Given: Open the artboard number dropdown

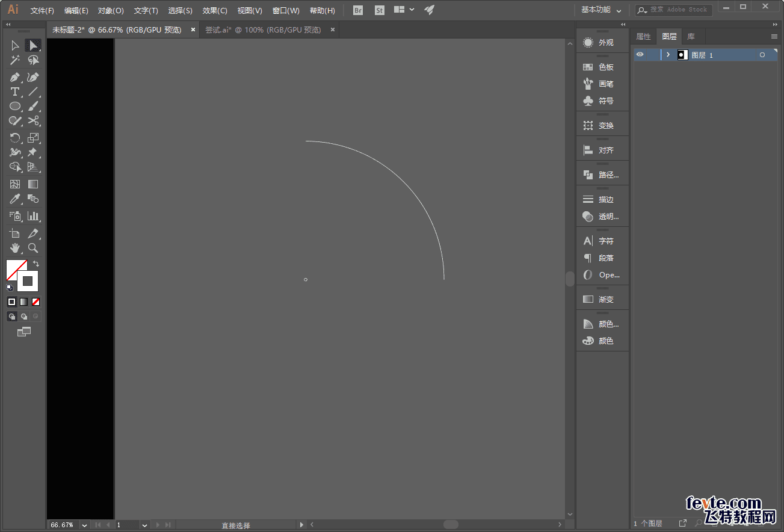Looking at the screenshot, I should pos(144,525).
